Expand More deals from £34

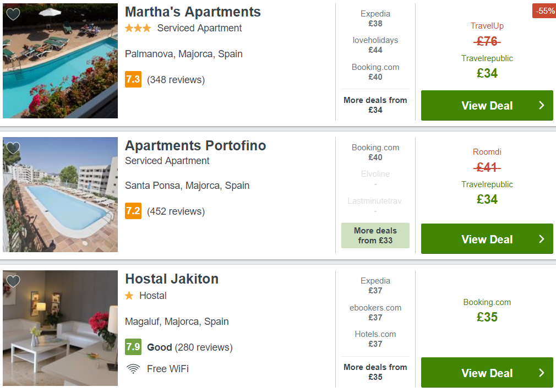(x=375, y=105)
